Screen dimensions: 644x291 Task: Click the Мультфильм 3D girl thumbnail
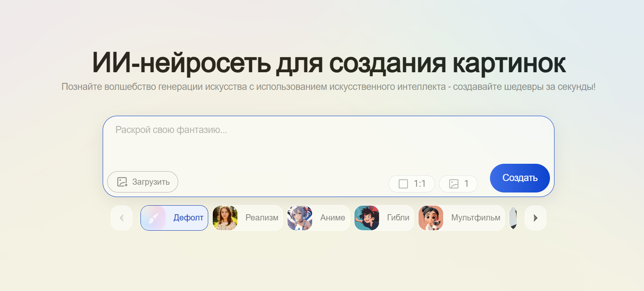431,218
